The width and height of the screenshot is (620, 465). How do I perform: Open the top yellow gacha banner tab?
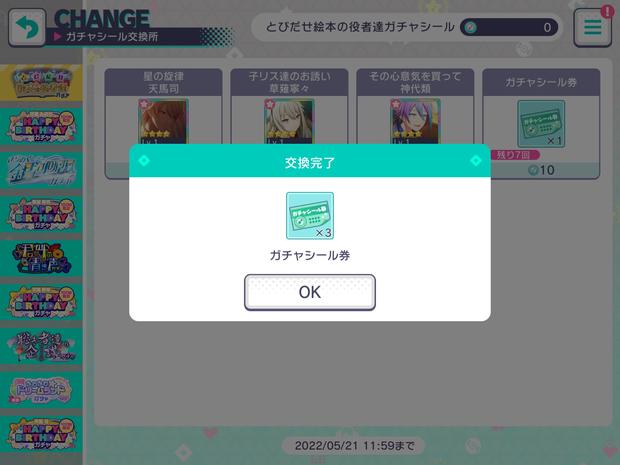pos(41,83)
